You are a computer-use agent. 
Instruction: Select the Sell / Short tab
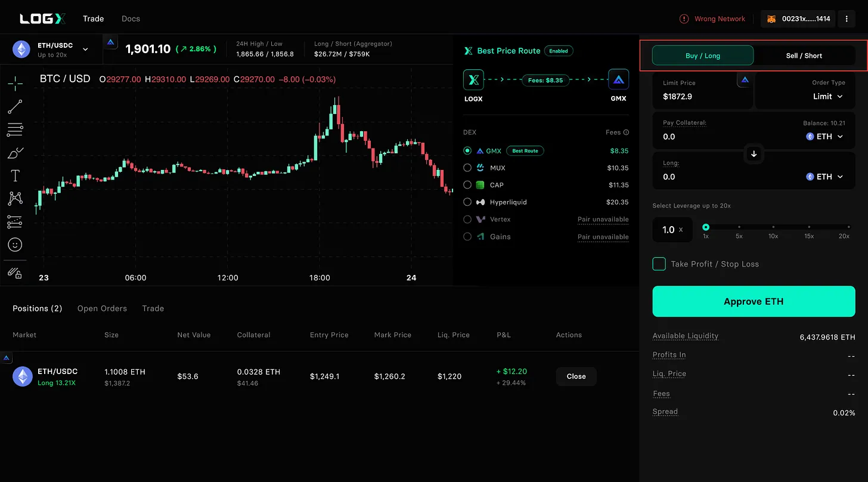(804, 55)
